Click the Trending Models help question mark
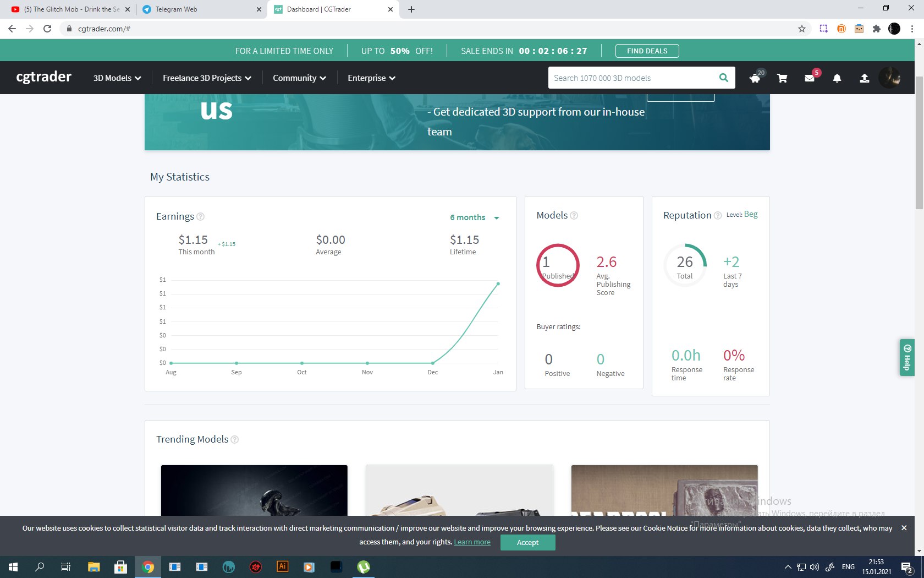This screenshot has width=924, height=578. coord(235,439)
